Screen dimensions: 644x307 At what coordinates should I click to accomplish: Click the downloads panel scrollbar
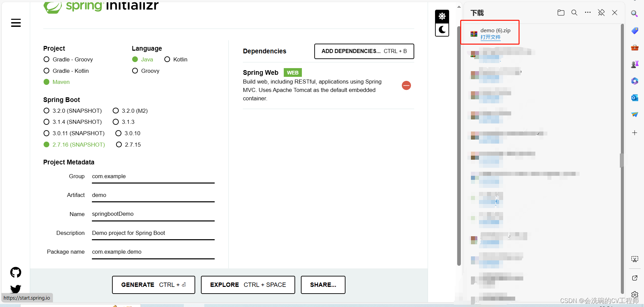[x=622, y=159]
